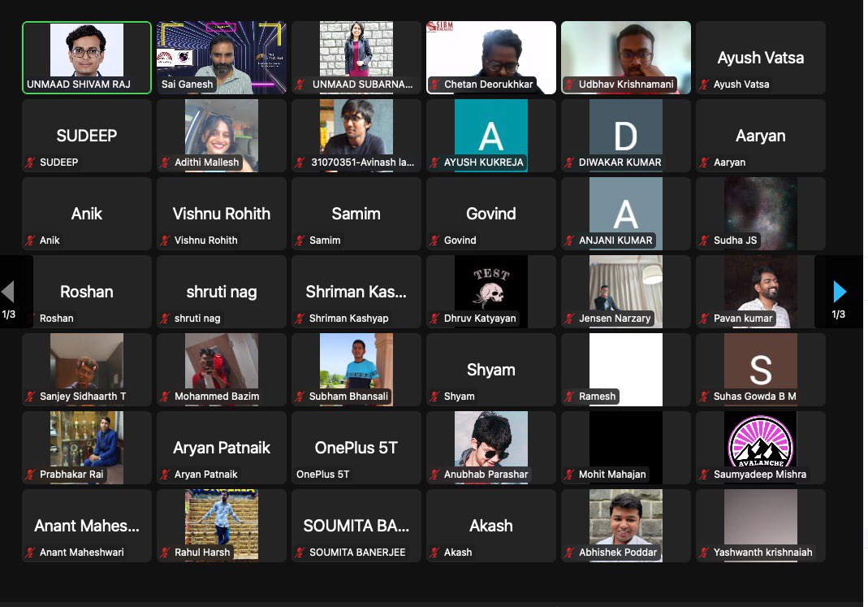Go to next gallery page arrow
Screen dimensions: 868x607
tap(840, 292)
